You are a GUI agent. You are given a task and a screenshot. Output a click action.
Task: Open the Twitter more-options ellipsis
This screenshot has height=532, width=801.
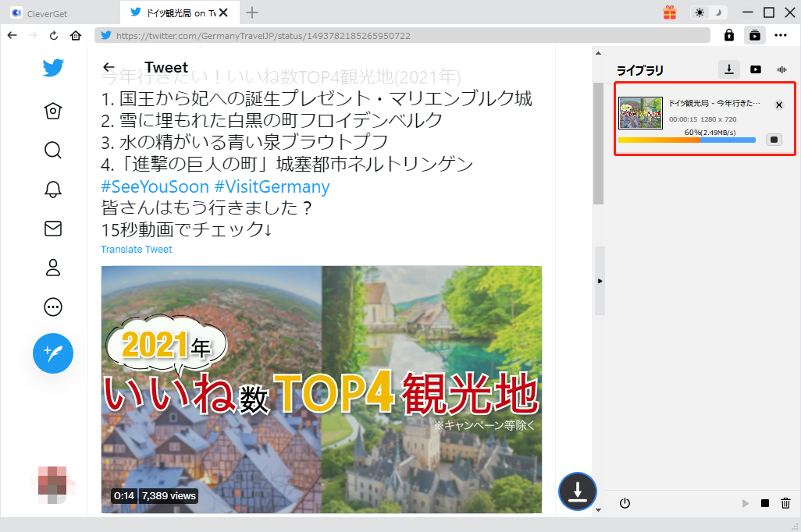click(x=52, y=307)
